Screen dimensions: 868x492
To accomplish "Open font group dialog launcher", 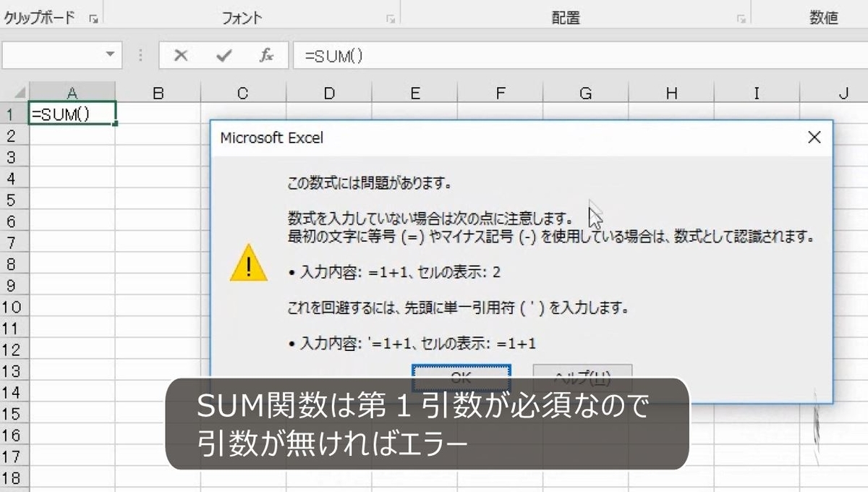I will 391,20.
